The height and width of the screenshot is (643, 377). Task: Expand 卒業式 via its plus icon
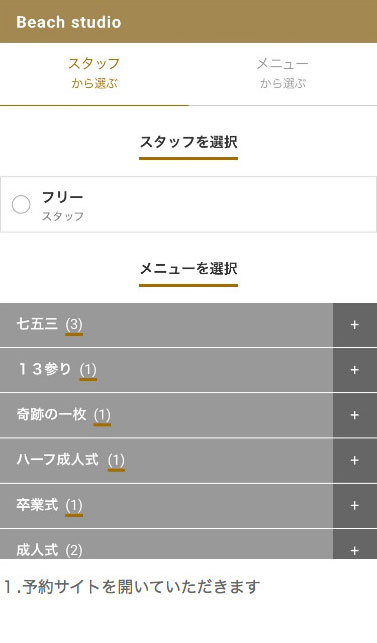(355, 505)
